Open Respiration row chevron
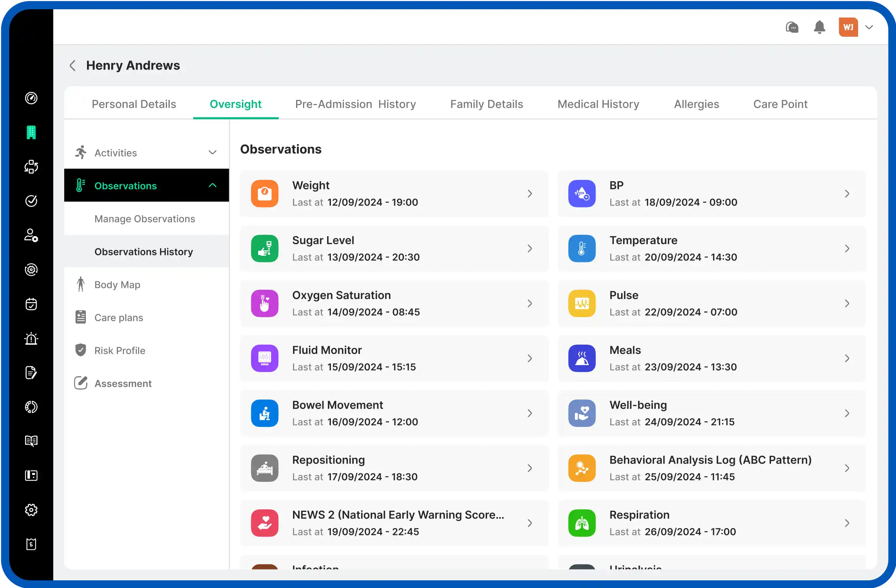 point(847,523)
